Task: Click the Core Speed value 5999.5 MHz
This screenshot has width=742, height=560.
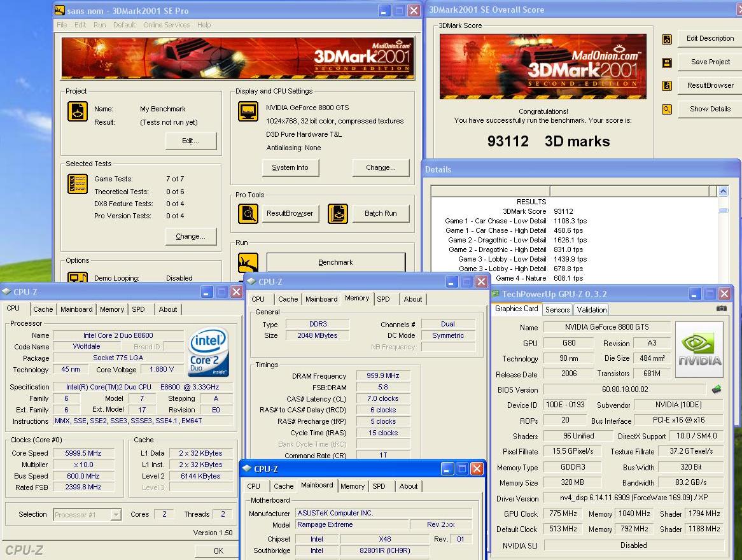Action: (x=83, y=453)
